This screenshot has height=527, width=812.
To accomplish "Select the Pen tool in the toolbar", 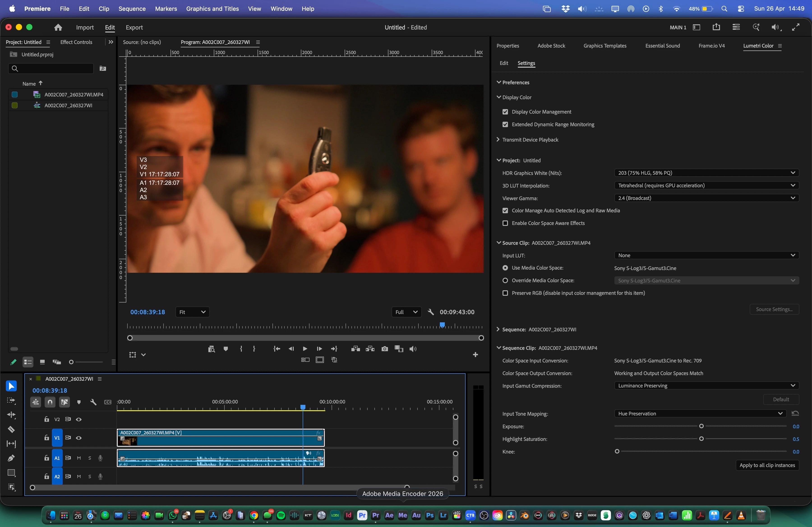I will coord(11,458).
